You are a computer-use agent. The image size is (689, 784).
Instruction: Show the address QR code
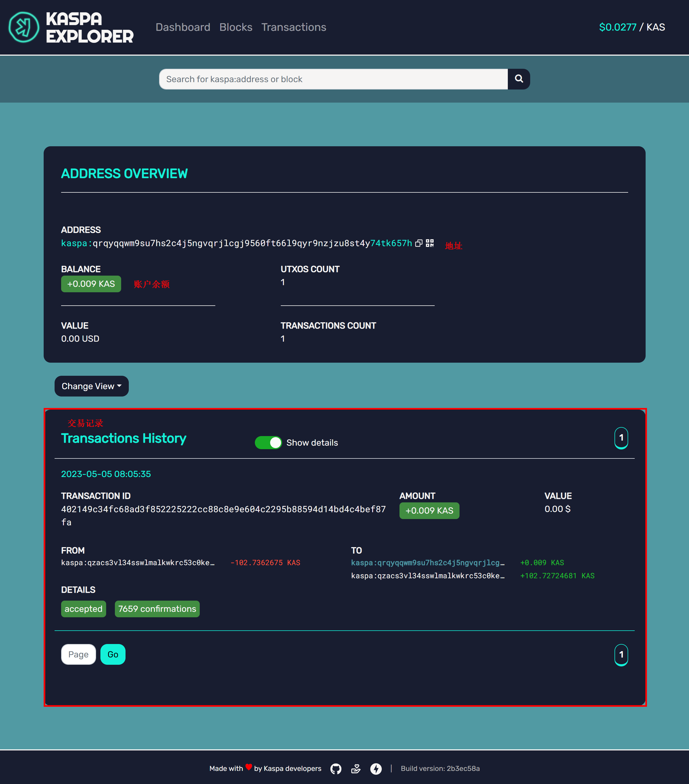coord(430,243)
